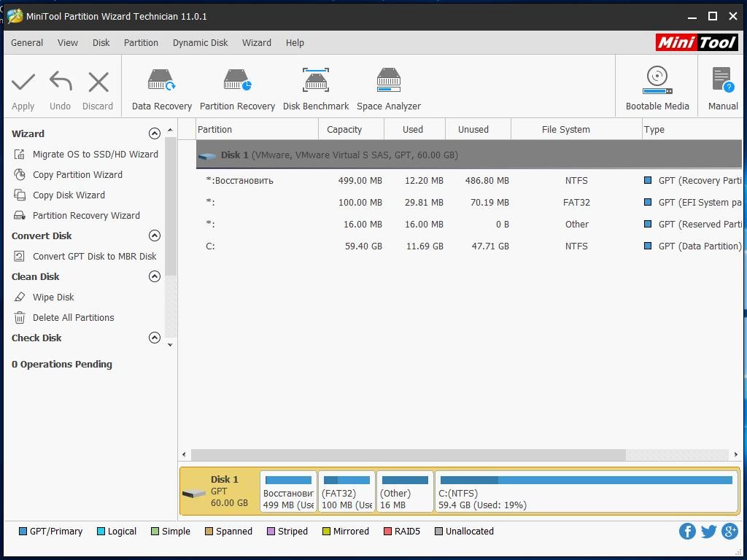The height and width of the screenshot is (560, 747).
Task: Click right arrow of horizontal scrollbar
Action: (736, 455)
